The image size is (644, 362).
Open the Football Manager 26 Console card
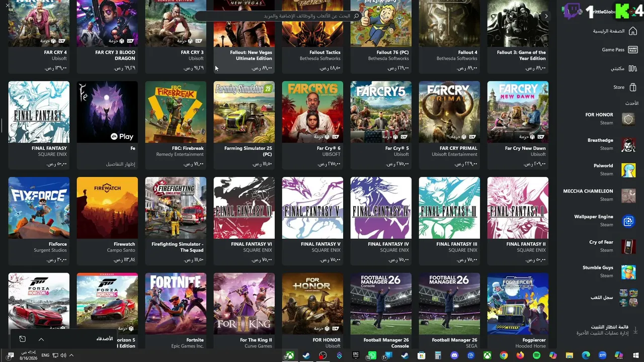point(381,311)
